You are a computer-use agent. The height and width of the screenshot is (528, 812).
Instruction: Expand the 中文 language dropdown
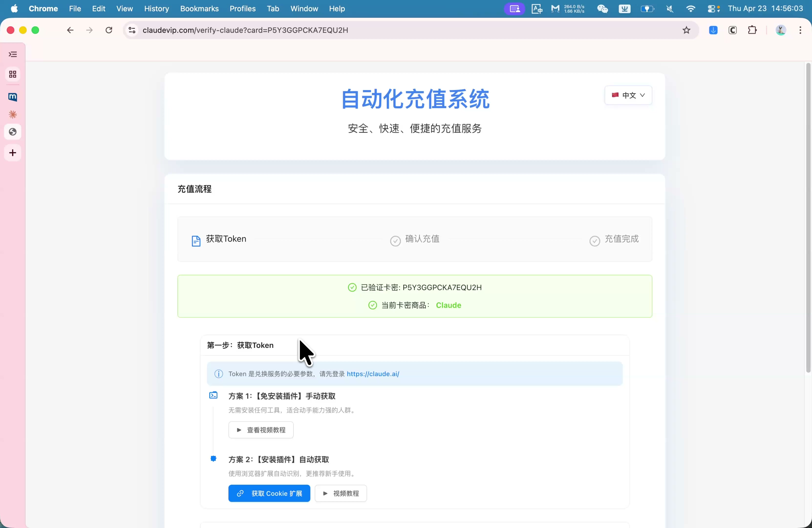[x=628, y=95]
